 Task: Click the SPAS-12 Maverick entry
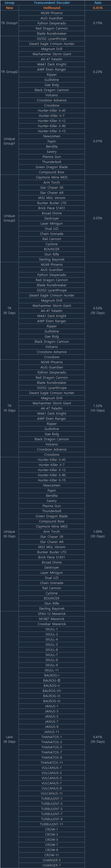52,614
